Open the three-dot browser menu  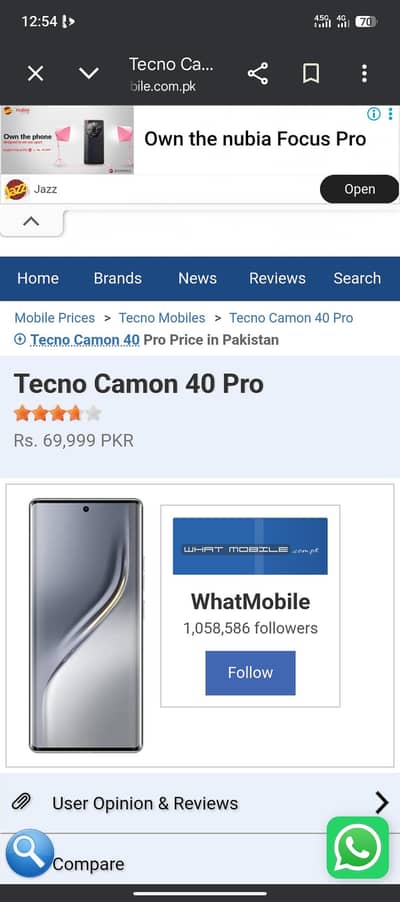[364, 74]
